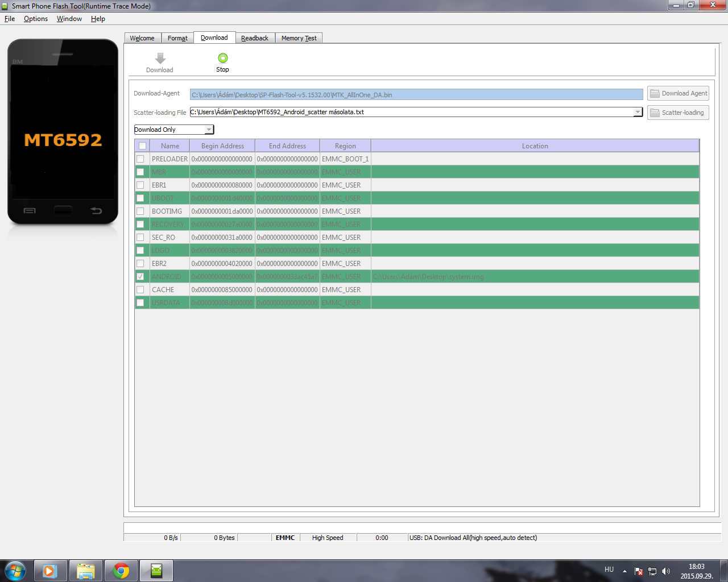Click the Show desktop strip
Screen dimensions: 728x582
pyautogui.click(x=724, y=571)
